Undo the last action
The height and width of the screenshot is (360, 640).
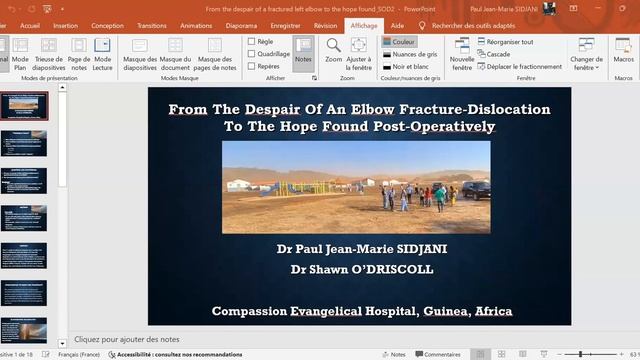click(x=11, y=9)
